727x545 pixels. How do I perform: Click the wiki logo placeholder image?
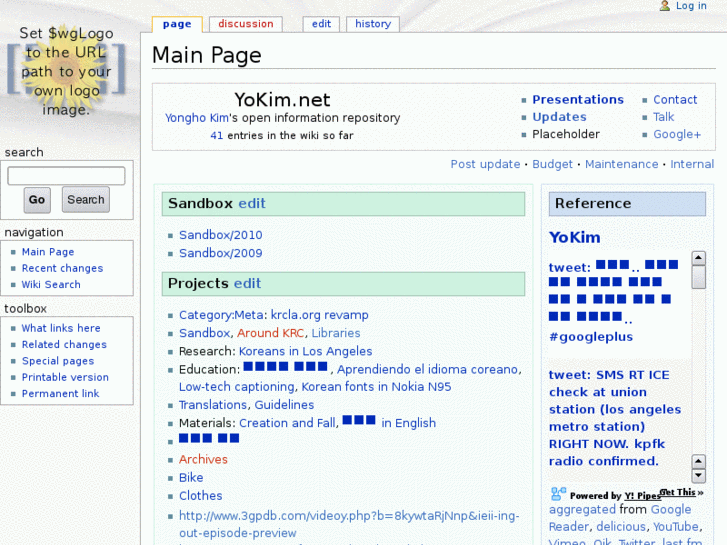coord(66,71)
